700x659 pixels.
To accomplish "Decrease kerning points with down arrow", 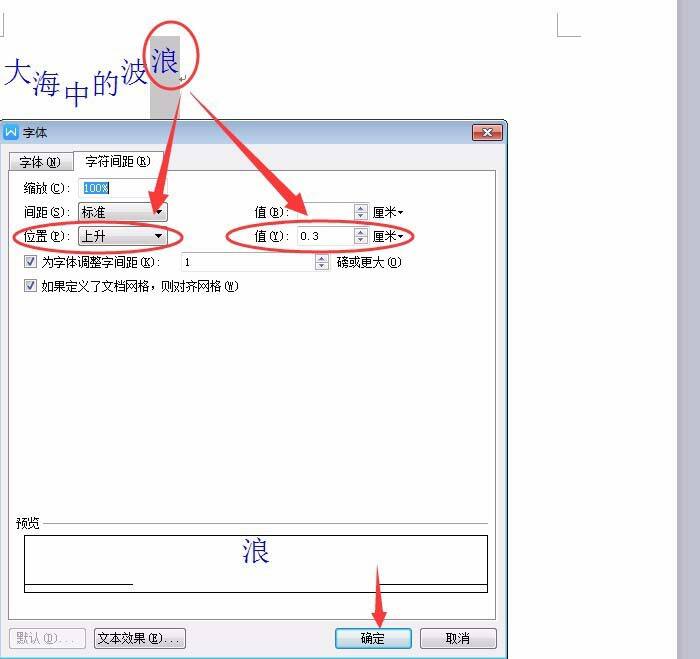I will pyautogui.click(x=321, y=266).
